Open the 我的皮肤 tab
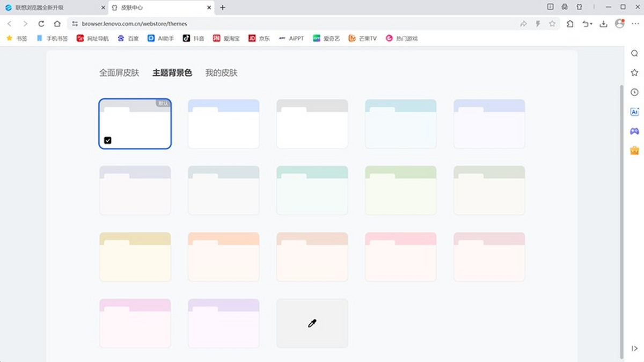This screenshot has width=644, height=362. pyautogui.click(x=221, y=73)
